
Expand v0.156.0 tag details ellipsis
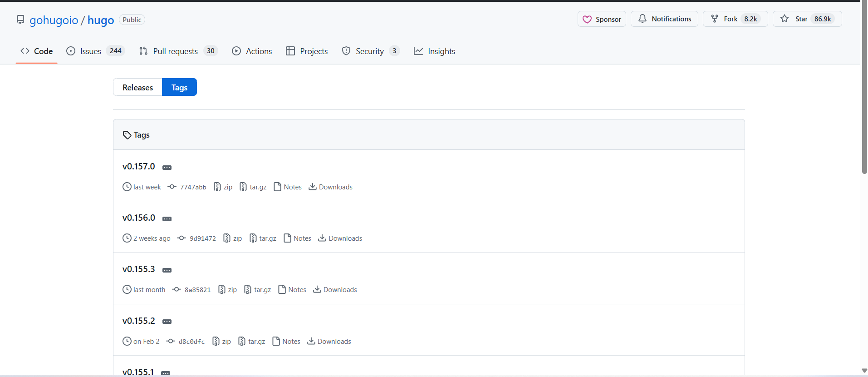[167, 219]
